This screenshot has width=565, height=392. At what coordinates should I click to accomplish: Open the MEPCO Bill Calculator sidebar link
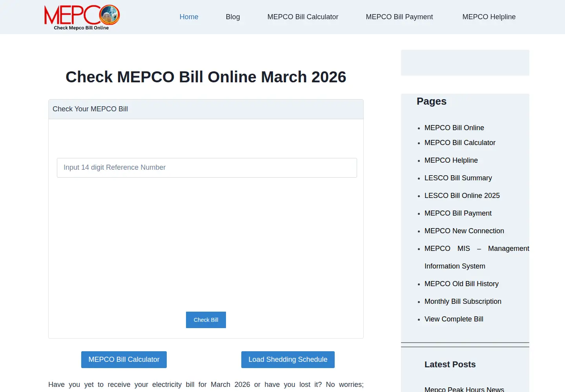pyautogui.click(x=460, y=143)
